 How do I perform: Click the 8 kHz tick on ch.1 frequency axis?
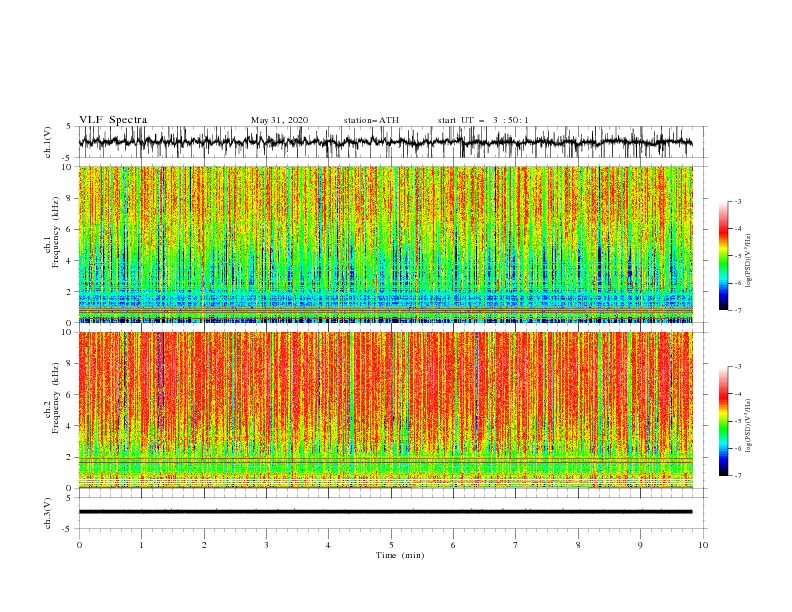pos(71,198)
